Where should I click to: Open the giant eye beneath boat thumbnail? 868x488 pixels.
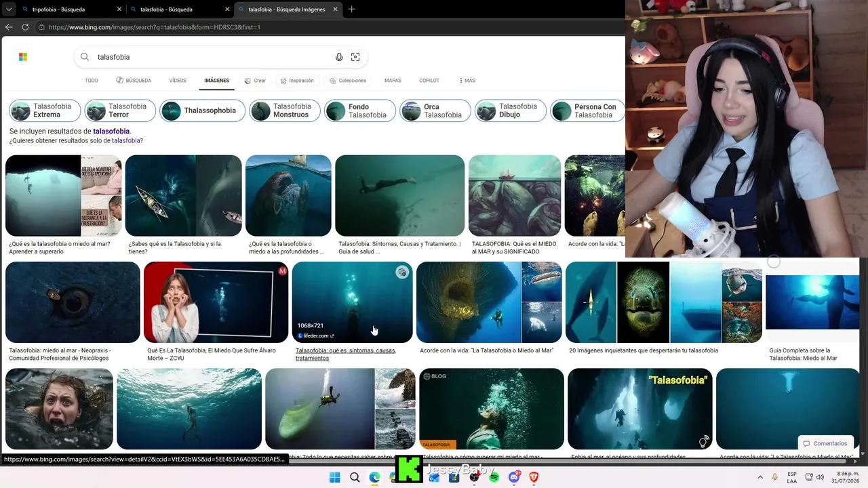(73, 302)
